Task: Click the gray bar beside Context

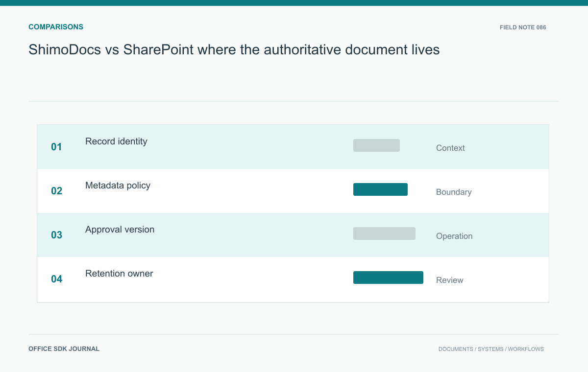Action: (x=376, y=145)
